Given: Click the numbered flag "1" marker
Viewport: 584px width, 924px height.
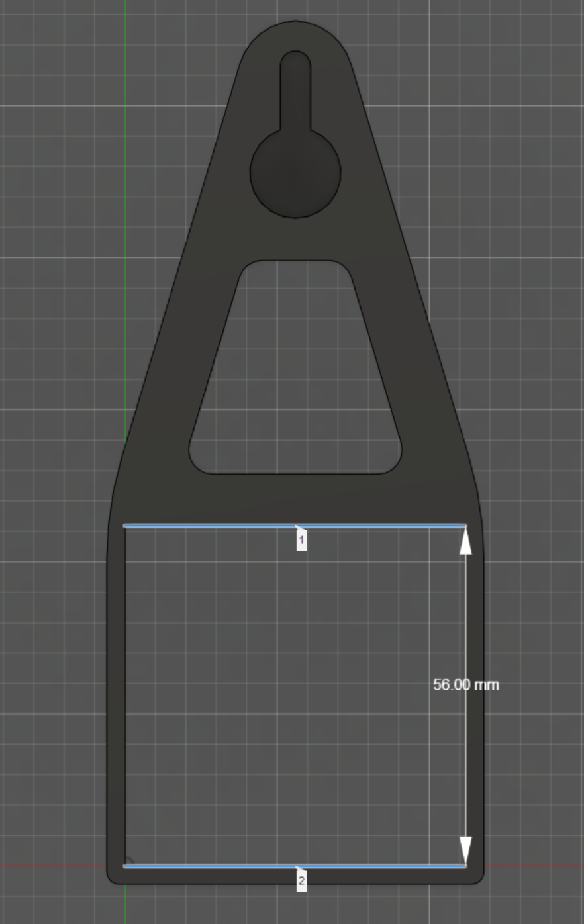Looking at the screenshot, I should [302, 541].
